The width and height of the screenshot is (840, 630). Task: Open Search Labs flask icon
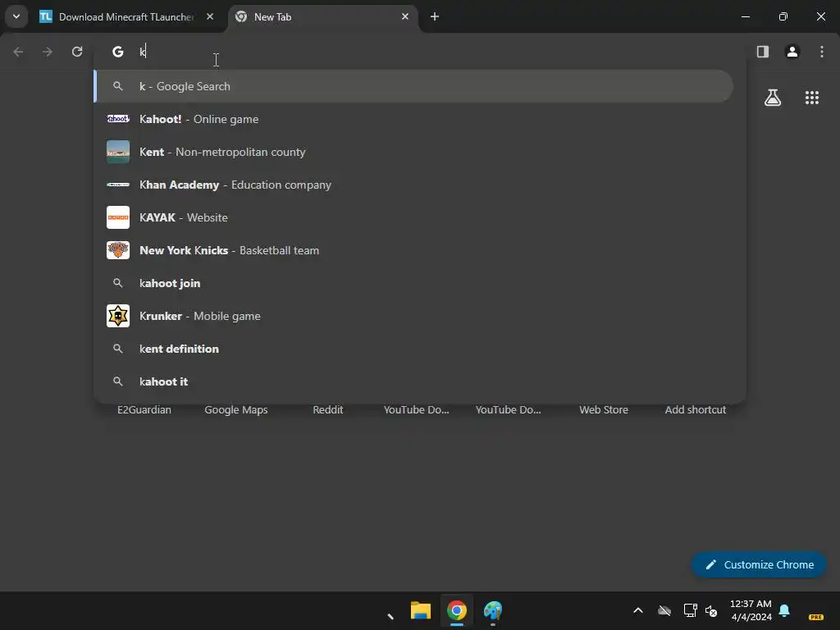[773, 98]
